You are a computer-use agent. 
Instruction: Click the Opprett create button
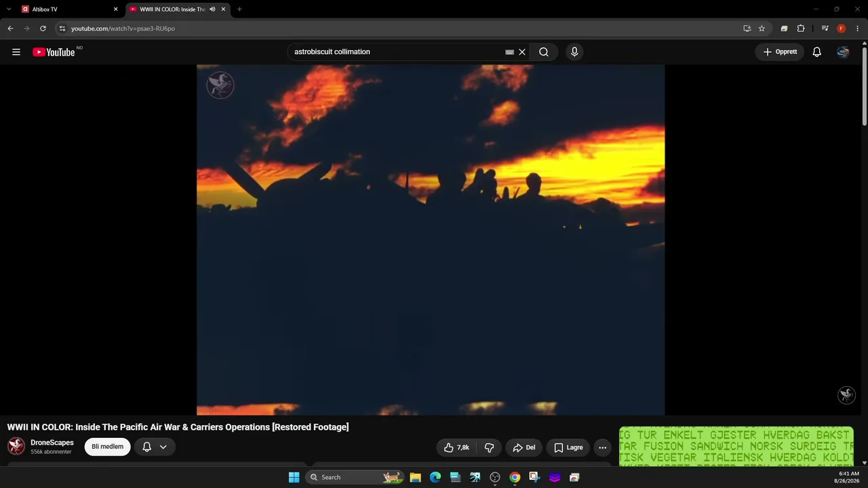pyautogui.click(x=780, y=52)
